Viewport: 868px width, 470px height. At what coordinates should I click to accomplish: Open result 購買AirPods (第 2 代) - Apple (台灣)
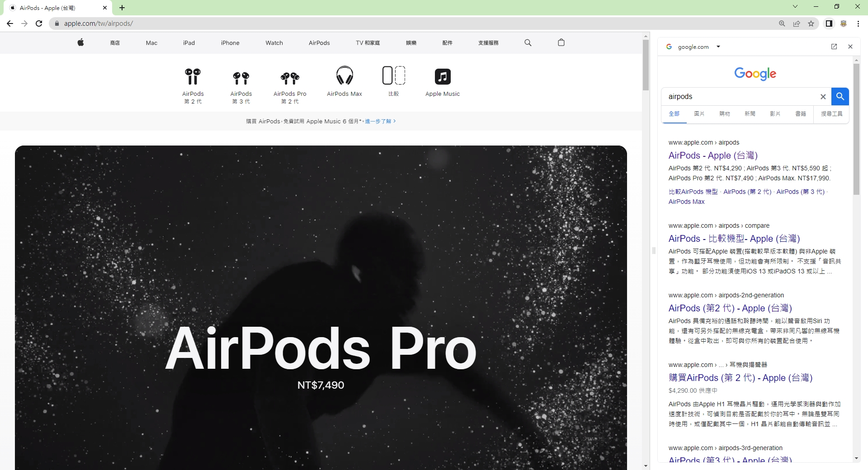click(x=741, y=378)
